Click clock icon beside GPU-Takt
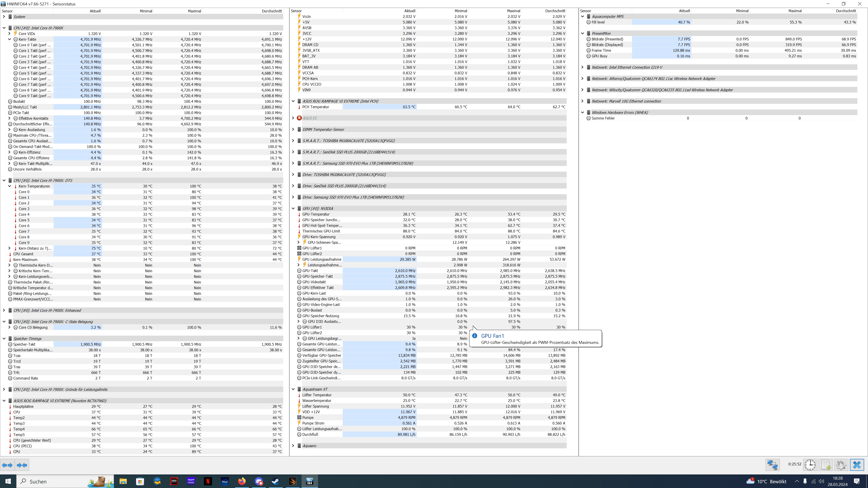The image size is (868, 488). coord(299,271)
